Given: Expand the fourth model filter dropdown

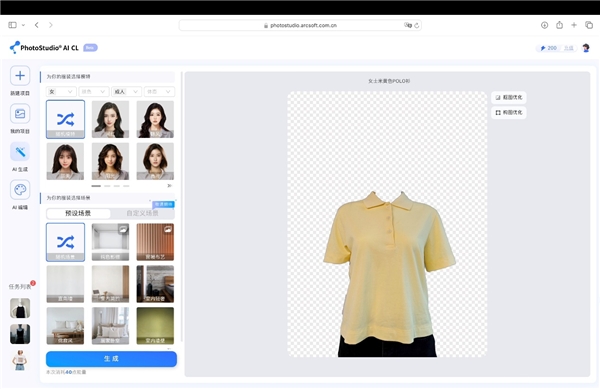Looking at the screenshot, I should pos(159,92).
